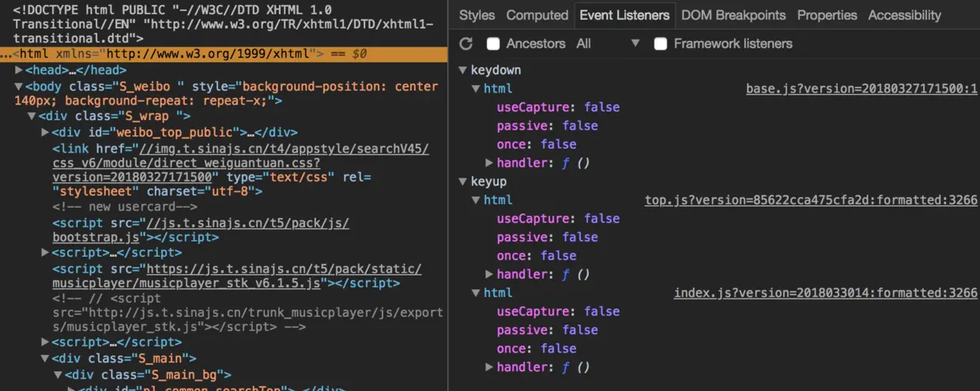Click useCapture: false under keydown
980x391 pixels.
point(558,107)
